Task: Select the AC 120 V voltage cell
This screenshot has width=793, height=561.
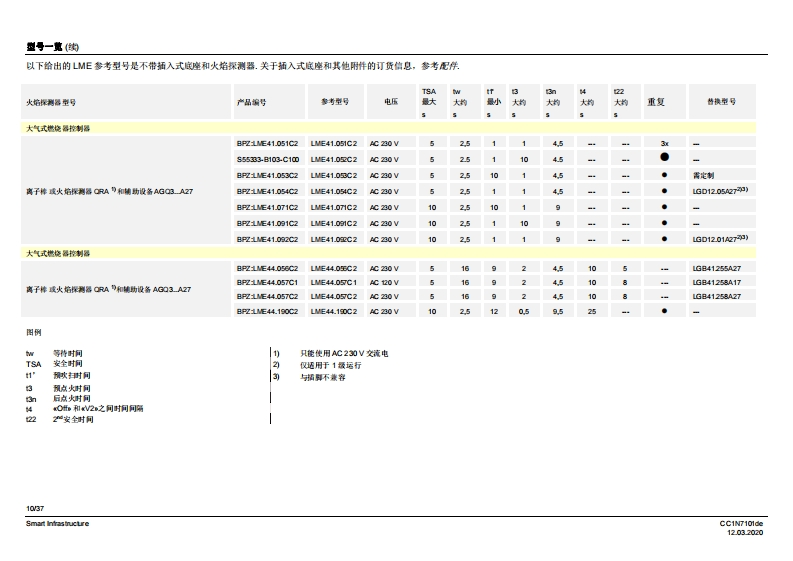Action: click(384, 283)
